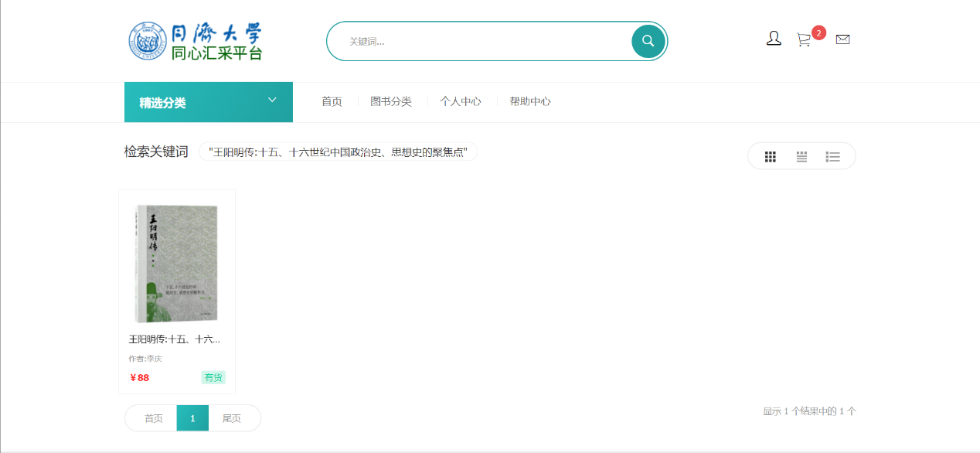Click the ¥88 price label

(x=140, y=378)
